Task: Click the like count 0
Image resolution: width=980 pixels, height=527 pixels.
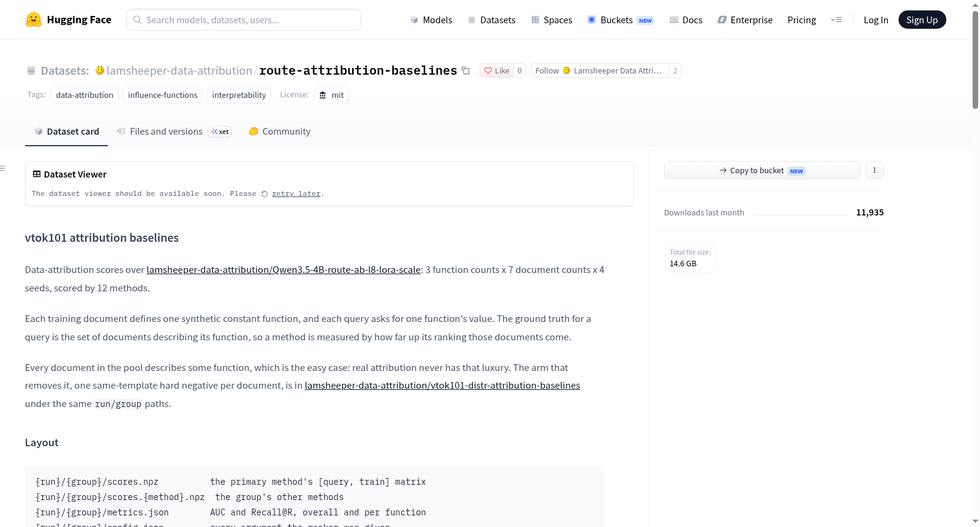Action: [519, 70]
